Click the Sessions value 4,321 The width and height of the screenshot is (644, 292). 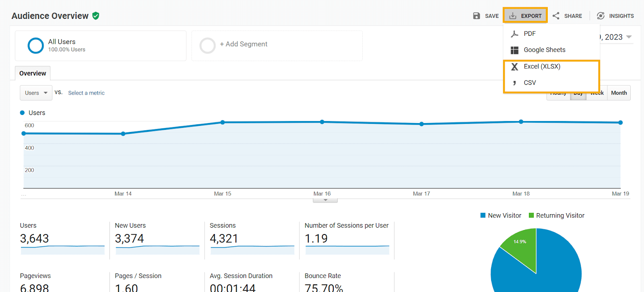coord(224,239)
